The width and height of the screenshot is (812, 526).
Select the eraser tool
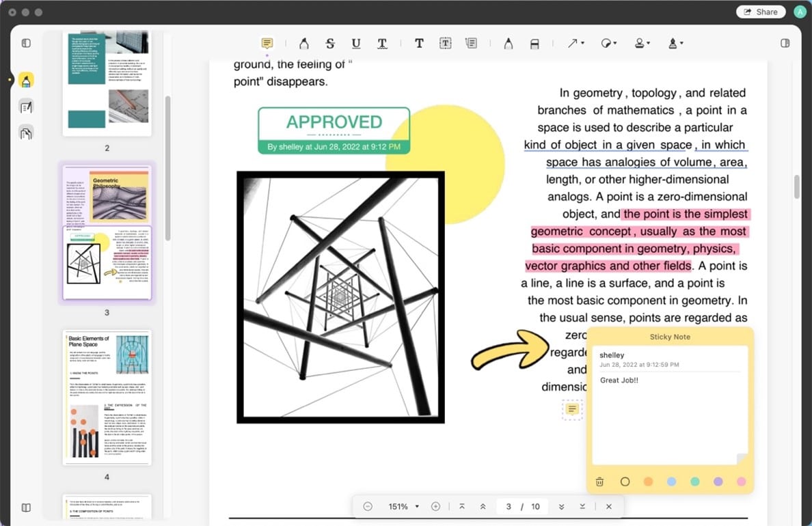pyautogui.click(x=534, y=43)
